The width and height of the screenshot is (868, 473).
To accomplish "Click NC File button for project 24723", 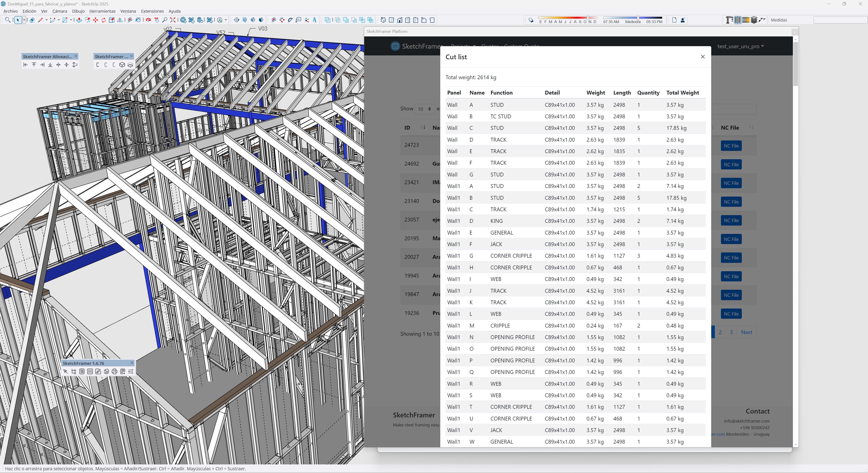I will pyautogui.click(x=731, y=146).
